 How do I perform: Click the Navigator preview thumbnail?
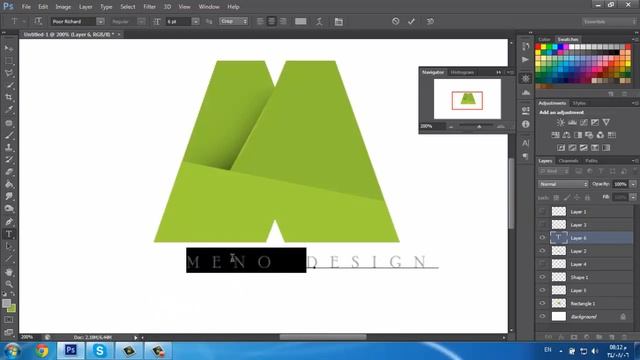[x=467, y=99]
